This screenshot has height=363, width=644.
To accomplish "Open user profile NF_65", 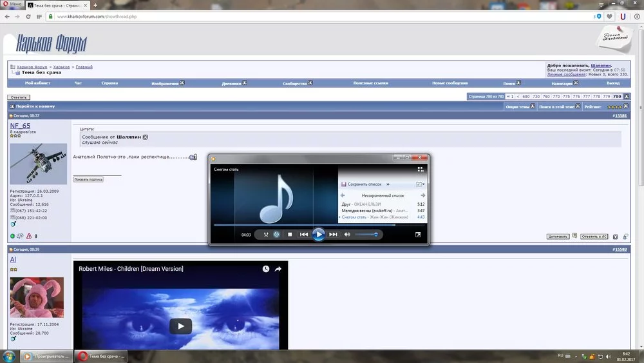I will click(20, 126).
